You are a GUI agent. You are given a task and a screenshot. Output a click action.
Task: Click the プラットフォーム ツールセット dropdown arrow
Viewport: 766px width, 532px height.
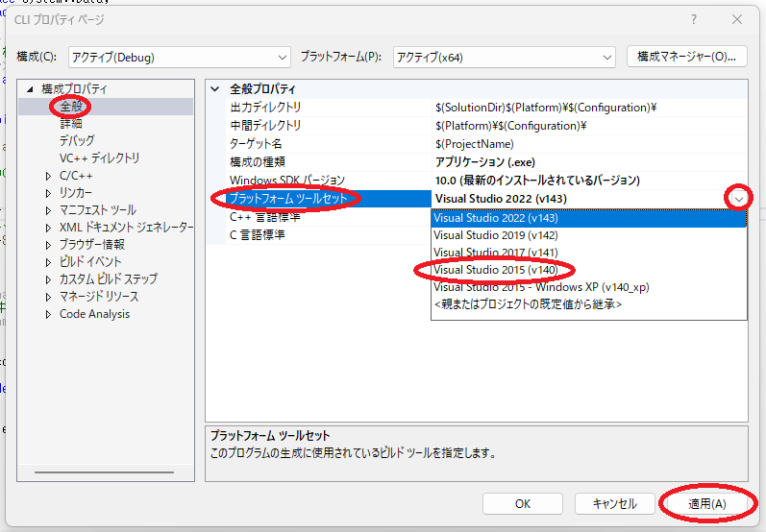(738, 199)
